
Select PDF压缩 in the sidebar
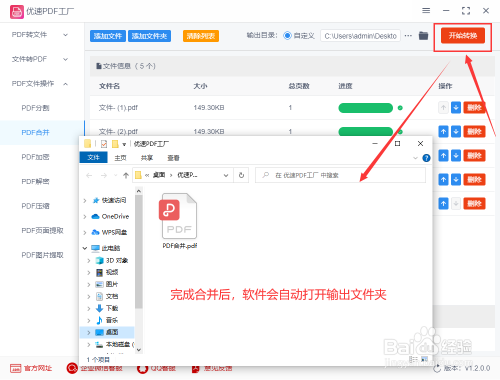pos(35,206)
